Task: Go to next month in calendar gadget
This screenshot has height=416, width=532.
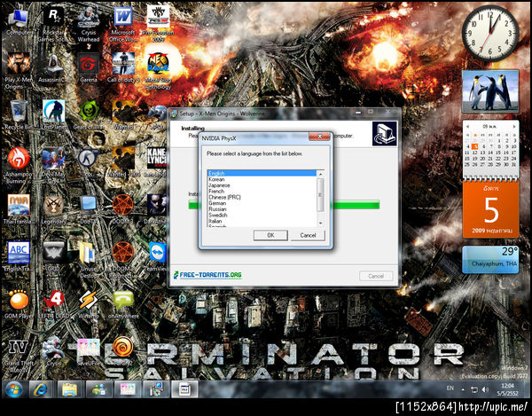Action: [514, 127]
